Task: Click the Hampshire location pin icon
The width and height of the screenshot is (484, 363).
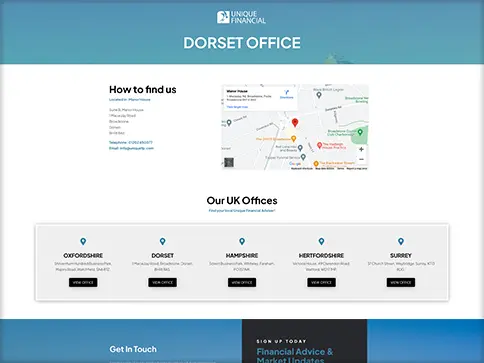Action: tap(242, 241)
